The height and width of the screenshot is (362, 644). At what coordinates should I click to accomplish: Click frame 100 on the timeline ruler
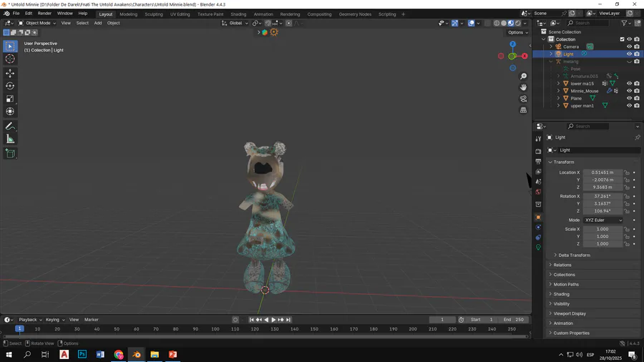click(215, 329)
